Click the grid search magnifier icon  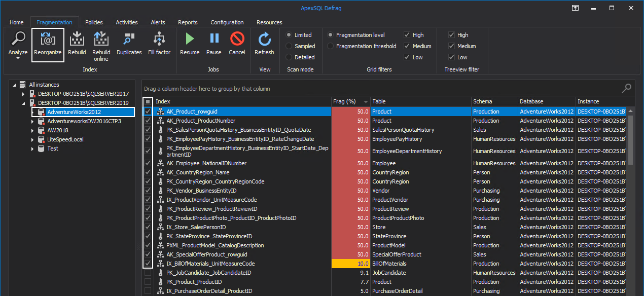click(x=627, y=88)
